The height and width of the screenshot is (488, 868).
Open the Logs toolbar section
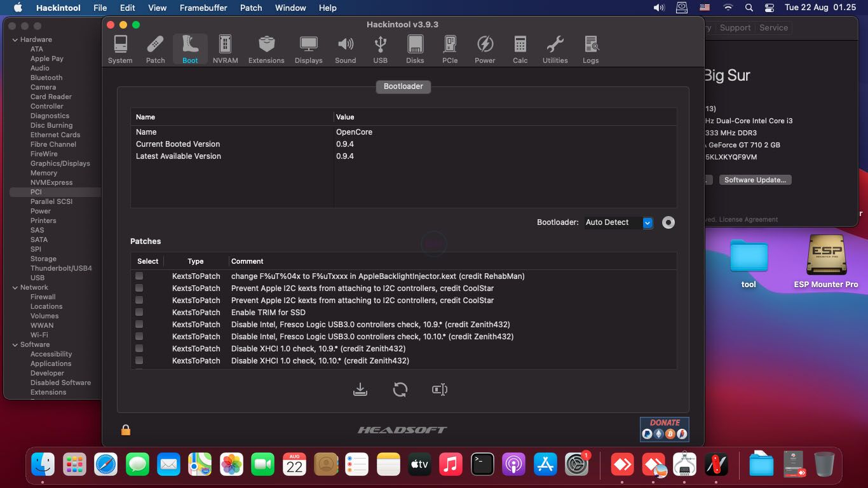coord(590,50)
